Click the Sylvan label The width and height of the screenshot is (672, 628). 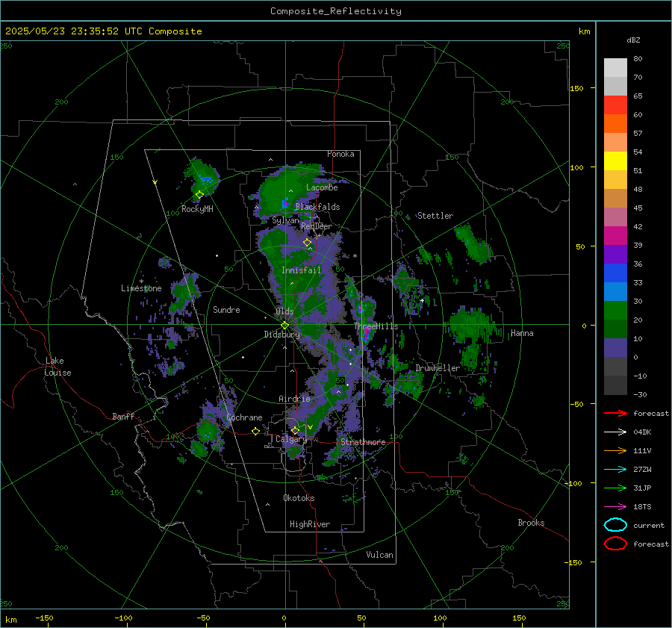point(285,220)
